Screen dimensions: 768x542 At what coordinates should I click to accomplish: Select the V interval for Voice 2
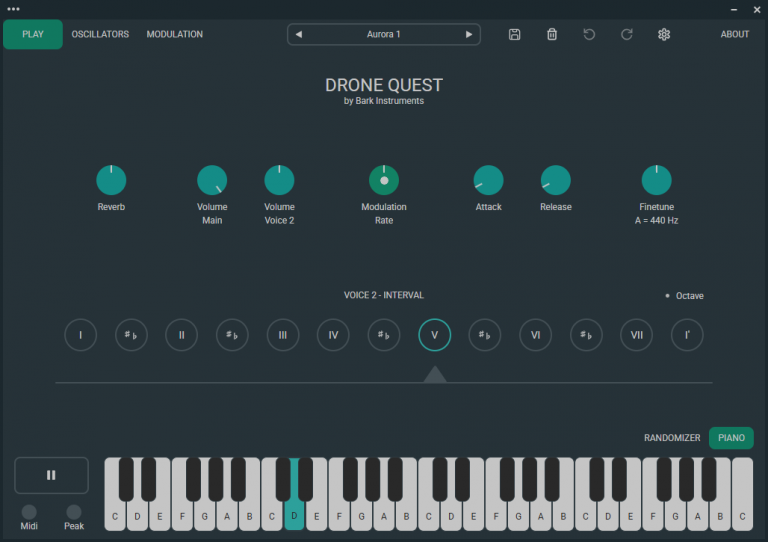[x=434, y=335]
